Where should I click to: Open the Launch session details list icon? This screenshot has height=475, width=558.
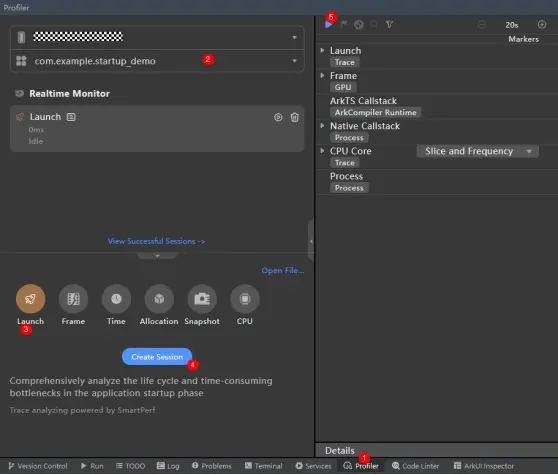[71, 117]
